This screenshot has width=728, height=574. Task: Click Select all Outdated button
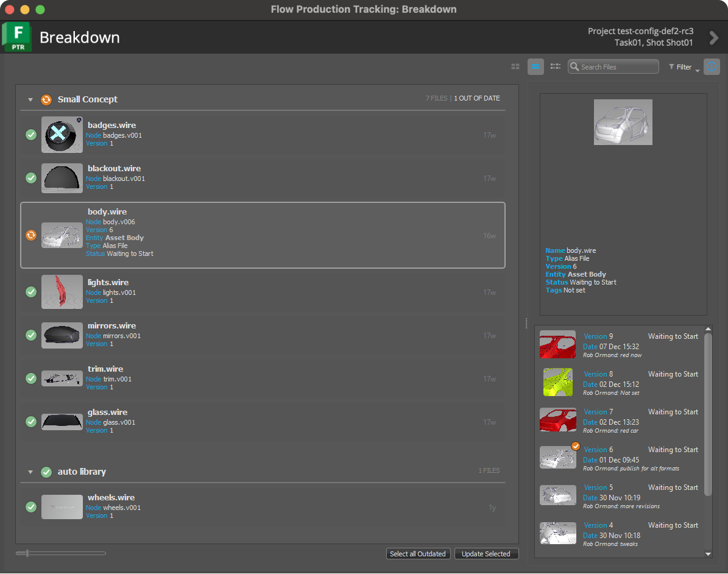click(x=418, y=553)
